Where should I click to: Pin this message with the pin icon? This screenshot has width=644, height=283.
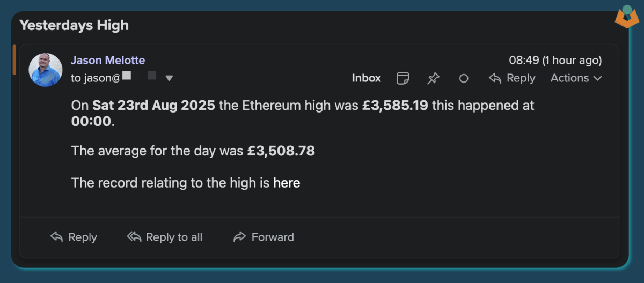click(x=433, y=78)
